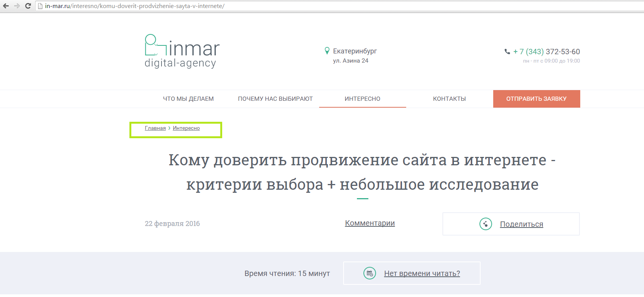Click the phone handset icon

point(507,52)
